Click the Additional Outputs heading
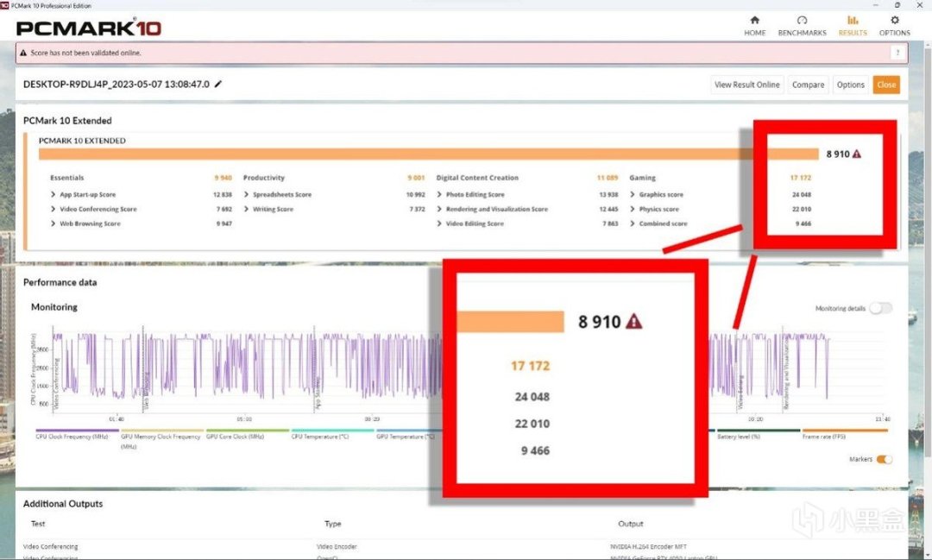 62,504
